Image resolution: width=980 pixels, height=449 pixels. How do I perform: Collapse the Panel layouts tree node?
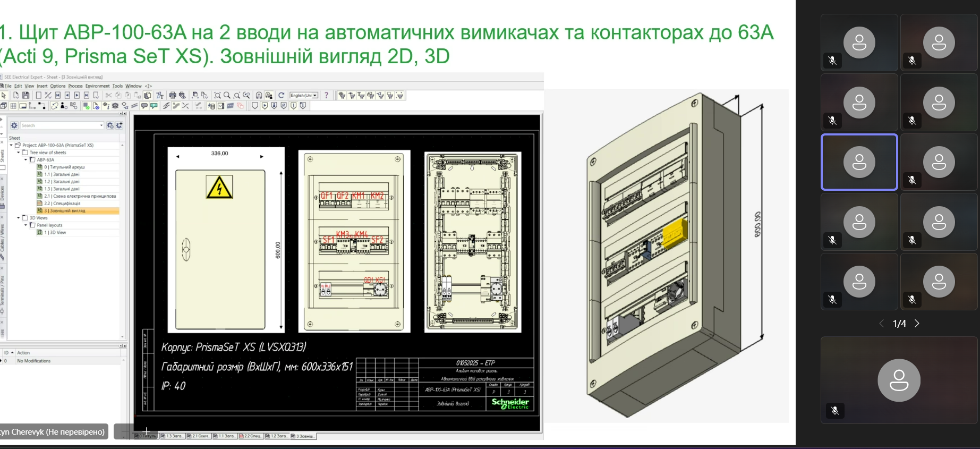point(25,225)
